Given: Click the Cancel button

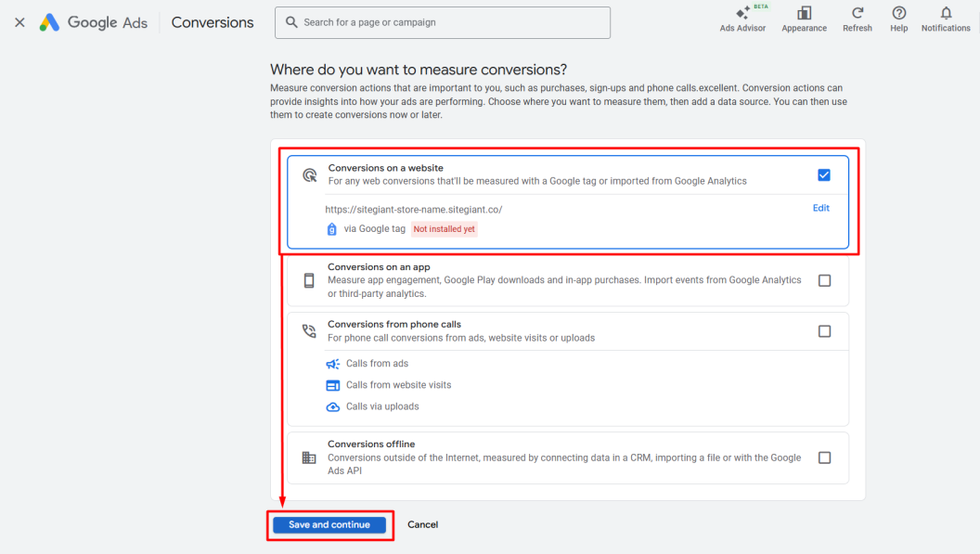Looking at the screenshot, I should [x=422, y=524].
